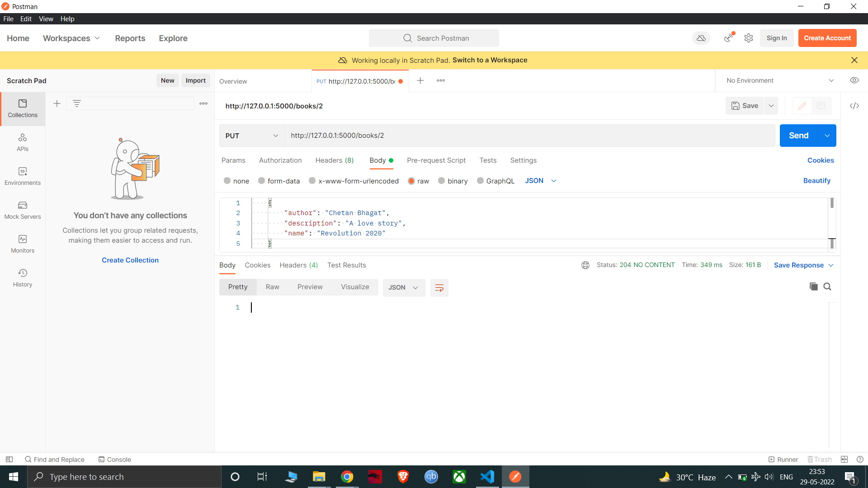Open the response JSON format dropdown

[x=404, y=288]
